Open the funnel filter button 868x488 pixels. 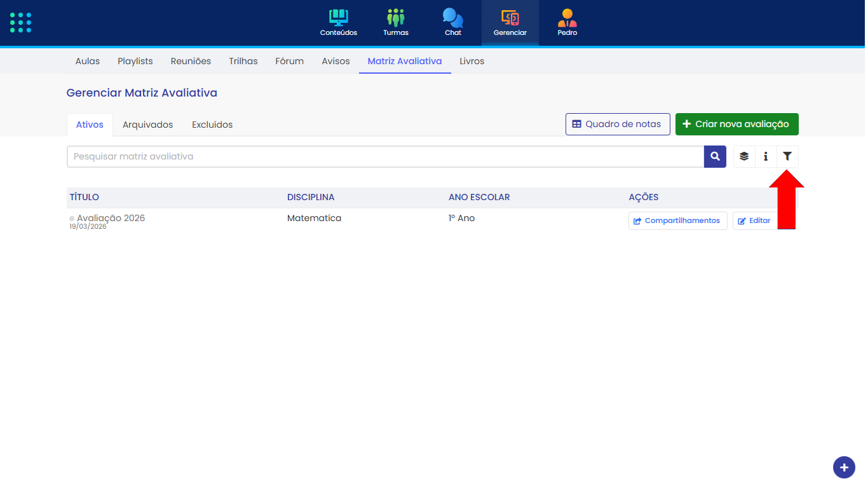coord(787,156)
